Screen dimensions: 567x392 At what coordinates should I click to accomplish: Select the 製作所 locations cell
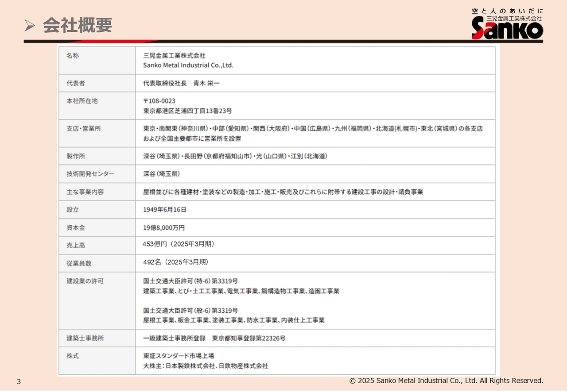235,156
